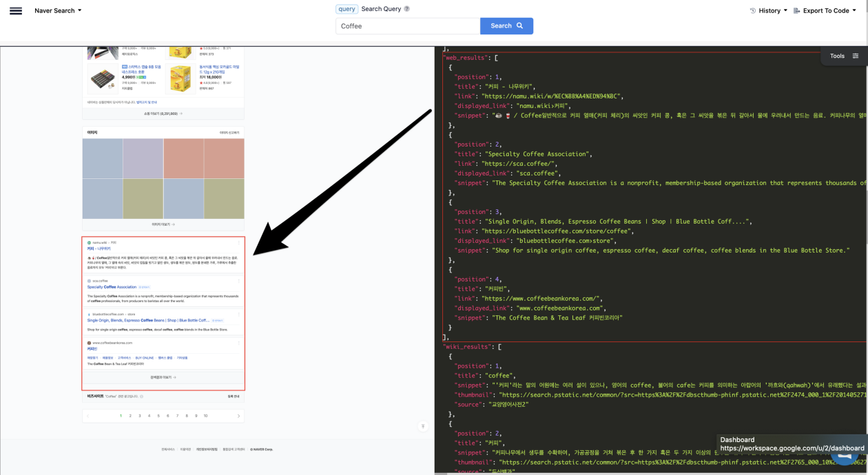
Task: Click the NAVER Corp. footer link
Action: click(x=262, y=450)
